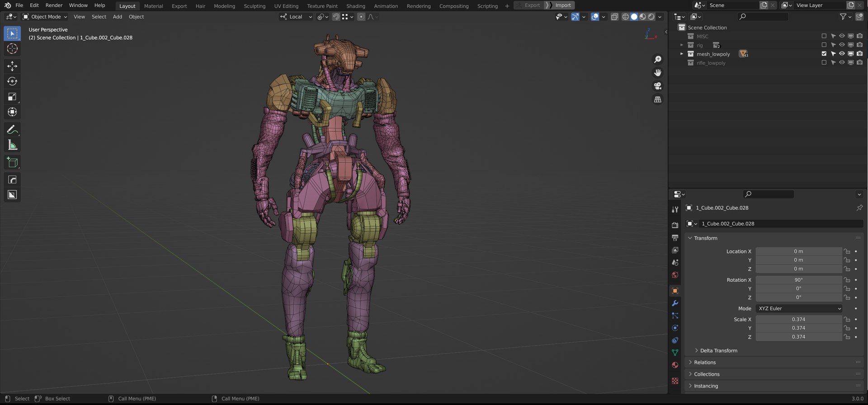Click the Rotation X value field

[x=798, y=280]
